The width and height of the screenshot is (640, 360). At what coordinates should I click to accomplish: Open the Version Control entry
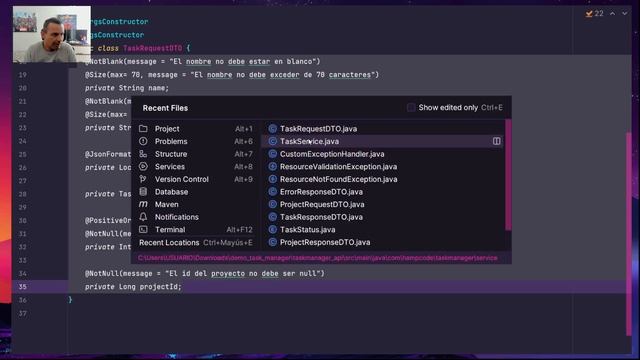pyautogui.click(x=196, y=179)
